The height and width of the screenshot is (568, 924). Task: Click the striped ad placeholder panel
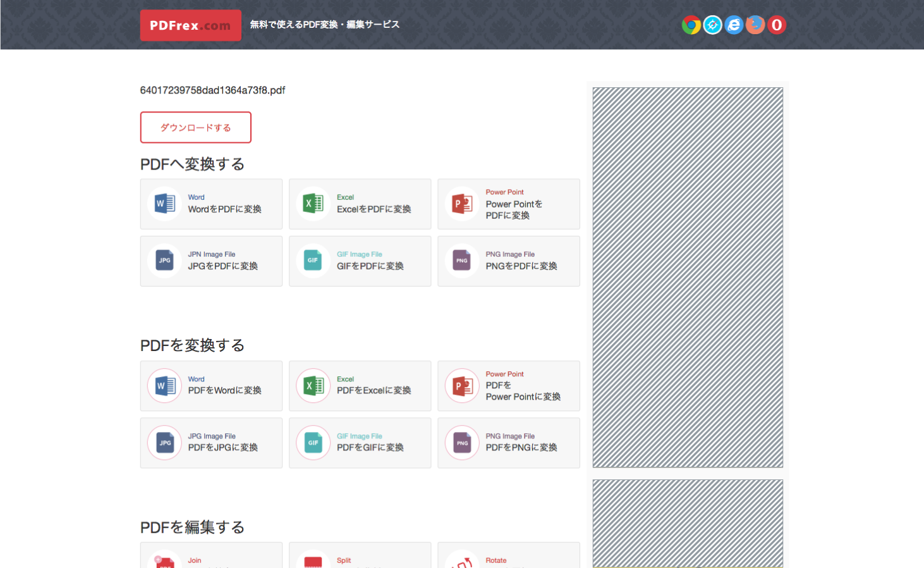[x=687, y=277]
